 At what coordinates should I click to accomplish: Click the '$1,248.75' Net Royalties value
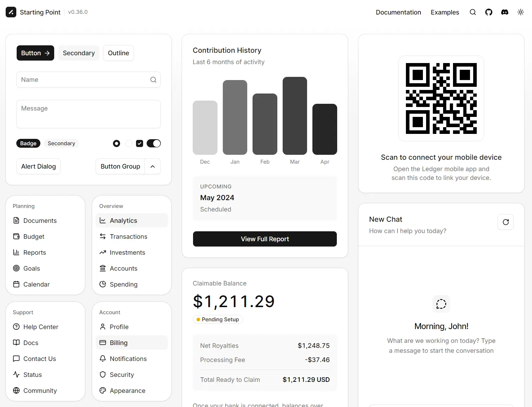313,346
